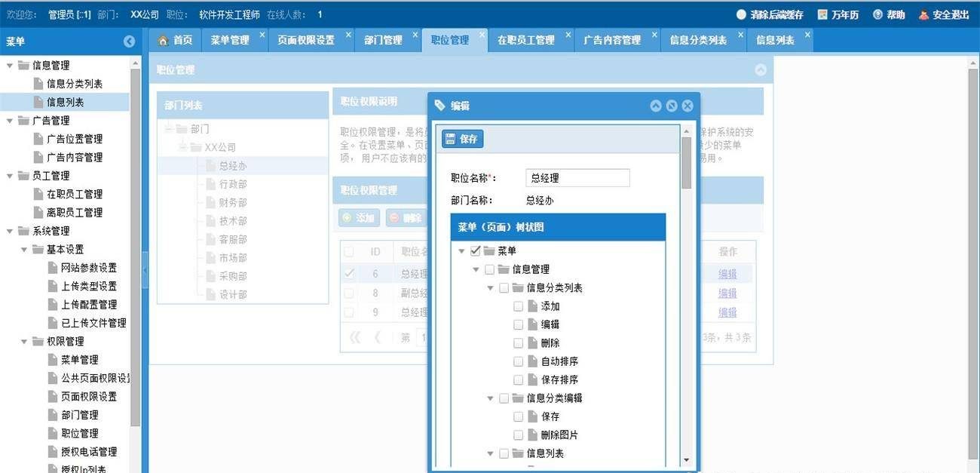The height and width of the screenshot is (473, 980).
Task: Collapse the 职位管理 panel with the chevron icon
Action: point(761,69)
